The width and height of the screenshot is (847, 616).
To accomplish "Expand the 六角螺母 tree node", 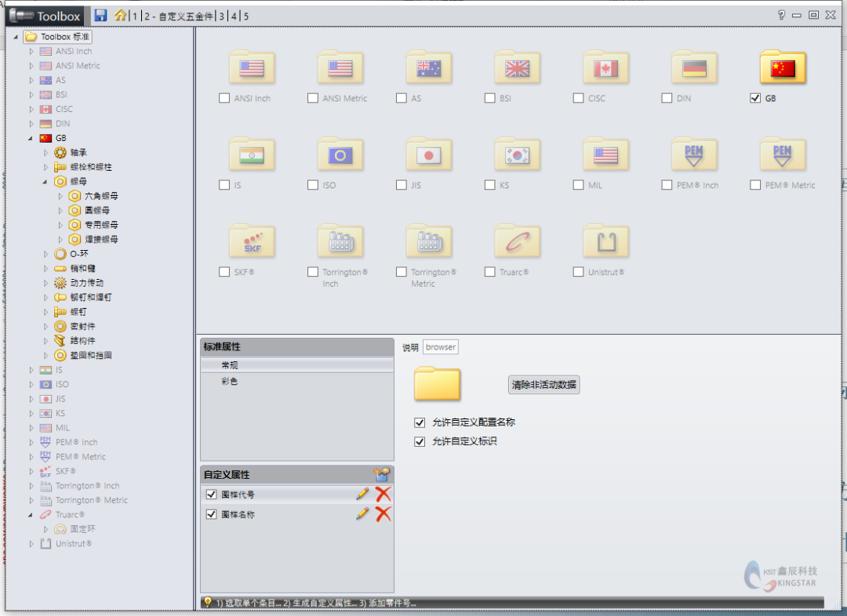I will (60, 196).
